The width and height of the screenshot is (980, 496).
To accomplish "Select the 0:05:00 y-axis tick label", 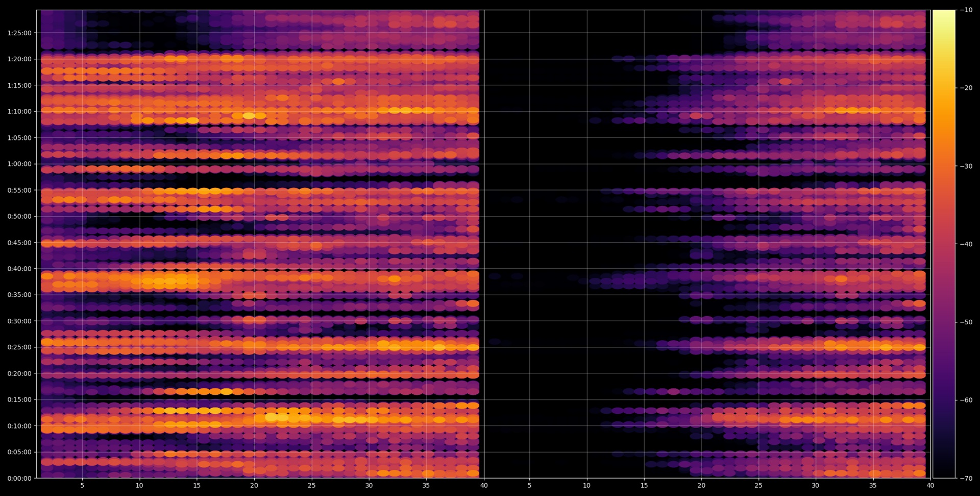I will pos(19,452).
